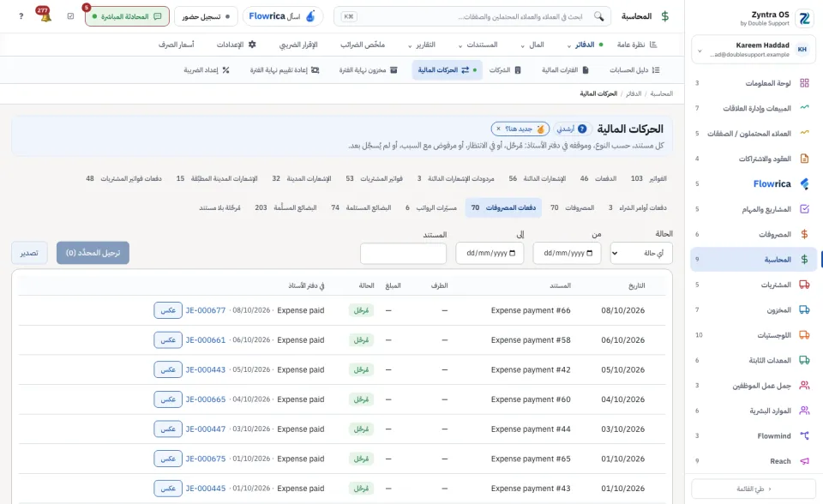Click the أرشدني guide button

tap(572, 129)
